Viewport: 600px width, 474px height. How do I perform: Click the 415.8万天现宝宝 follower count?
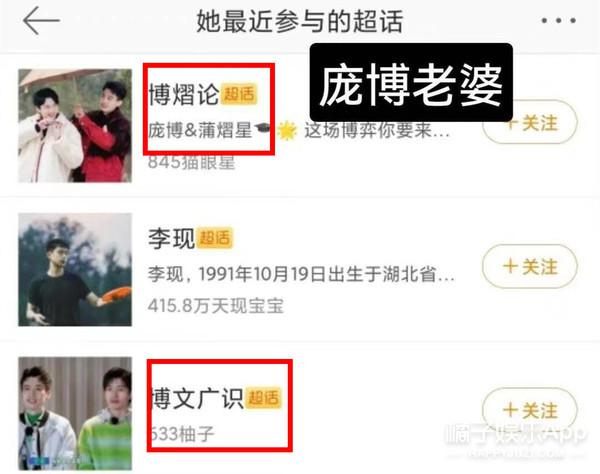click(216, 306)
